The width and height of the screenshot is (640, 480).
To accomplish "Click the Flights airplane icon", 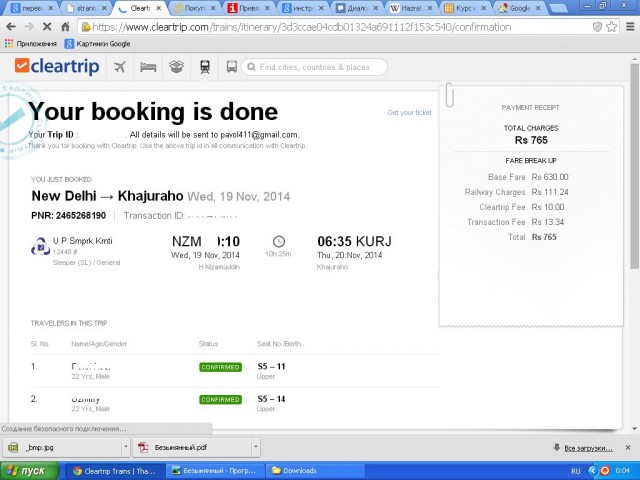I will [120, 67].
